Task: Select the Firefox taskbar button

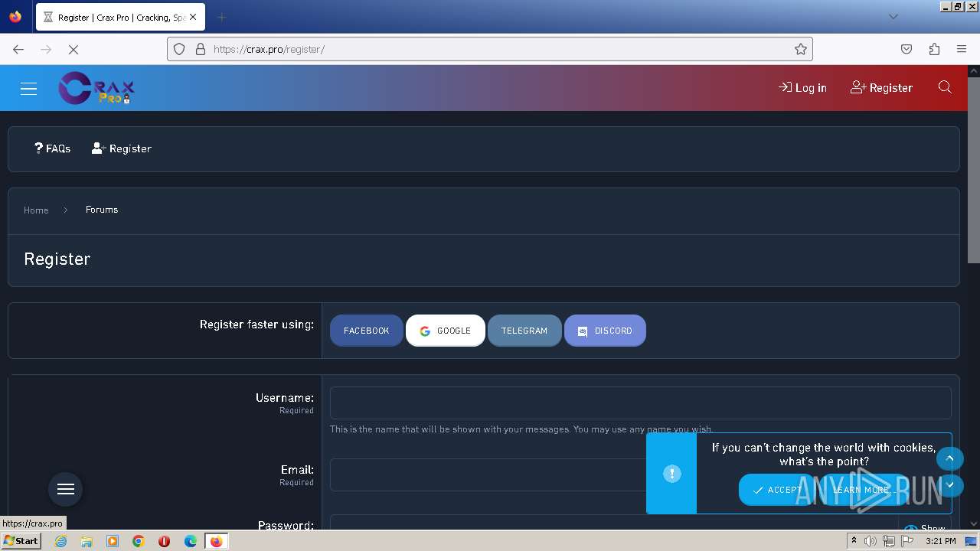Action: click(216, 541)
